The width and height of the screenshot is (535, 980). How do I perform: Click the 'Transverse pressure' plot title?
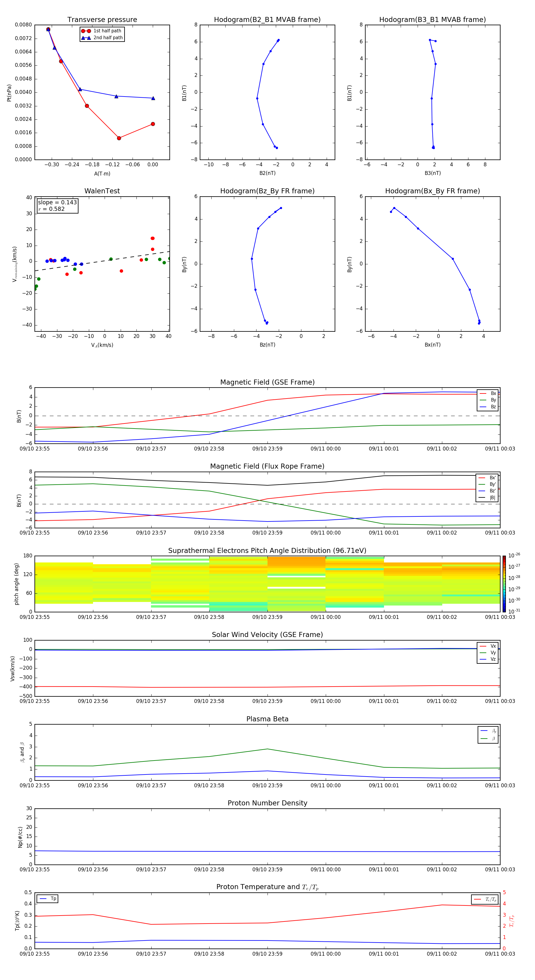(x=102, y=19)
